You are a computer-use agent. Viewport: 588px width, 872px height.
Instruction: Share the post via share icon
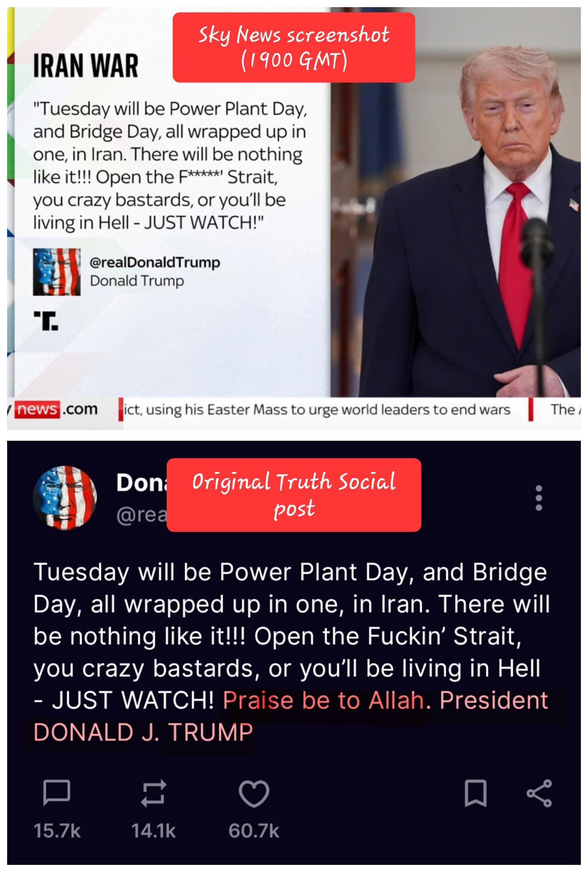point(539,793)
